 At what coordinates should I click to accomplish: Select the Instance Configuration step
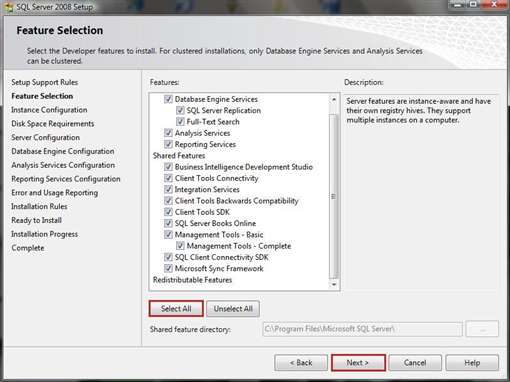[x=49, y=110]
